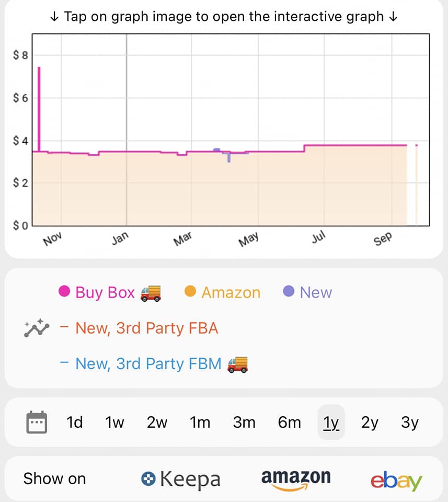This screenshot has width=448, height=502.
Task: Select the 3m time range
Action: pos(244,423)
